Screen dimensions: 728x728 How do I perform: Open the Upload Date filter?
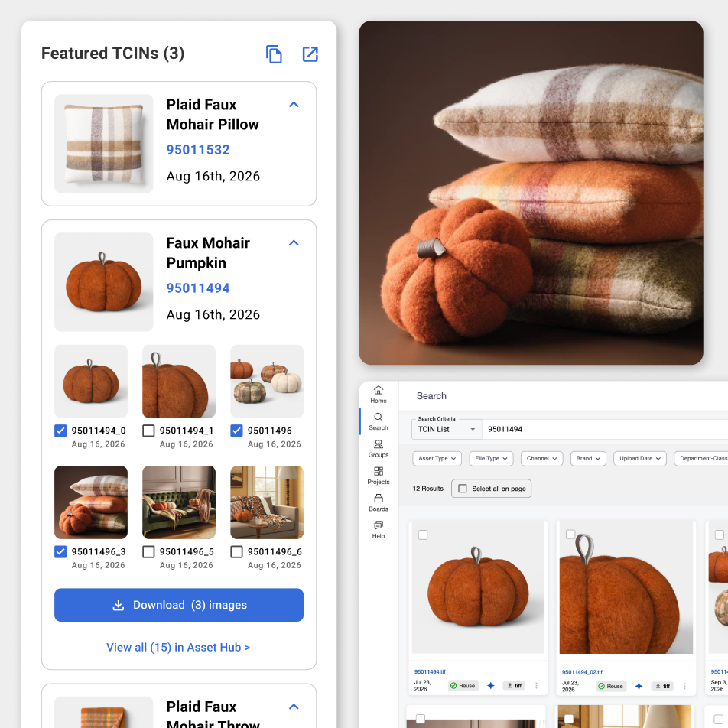pyautogui.click(x=640, y=458)
